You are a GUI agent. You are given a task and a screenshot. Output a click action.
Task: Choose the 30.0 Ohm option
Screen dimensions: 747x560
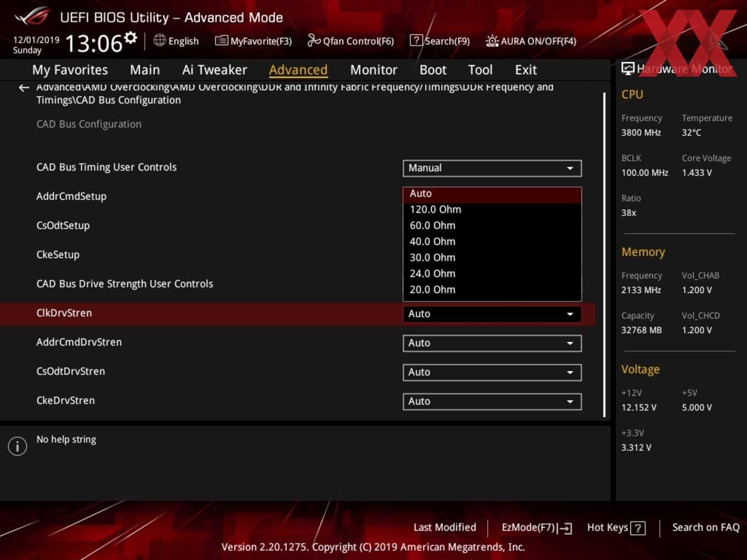[x=492, y=257]
